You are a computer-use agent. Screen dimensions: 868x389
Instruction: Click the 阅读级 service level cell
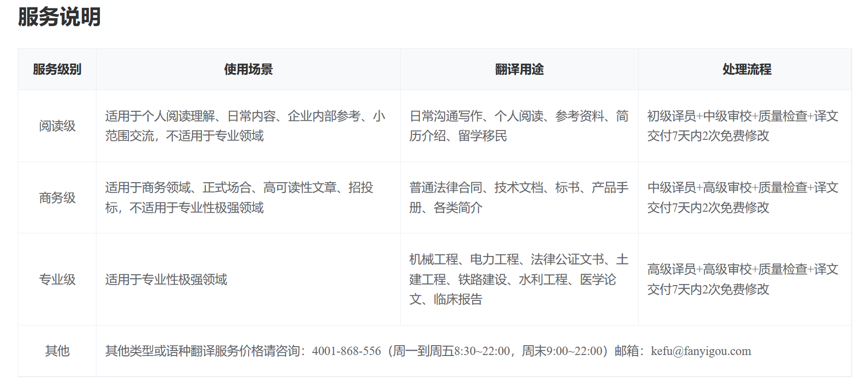[x=57, y=126]
